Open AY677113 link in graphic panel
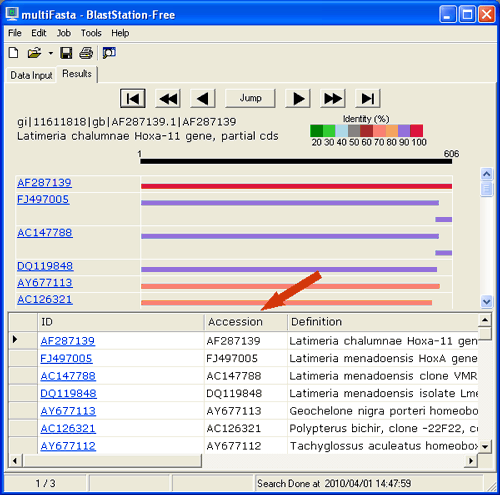Image resolution: width=500 pixels, height=495 pixels. pyautogui.click(x=45, y=283)
